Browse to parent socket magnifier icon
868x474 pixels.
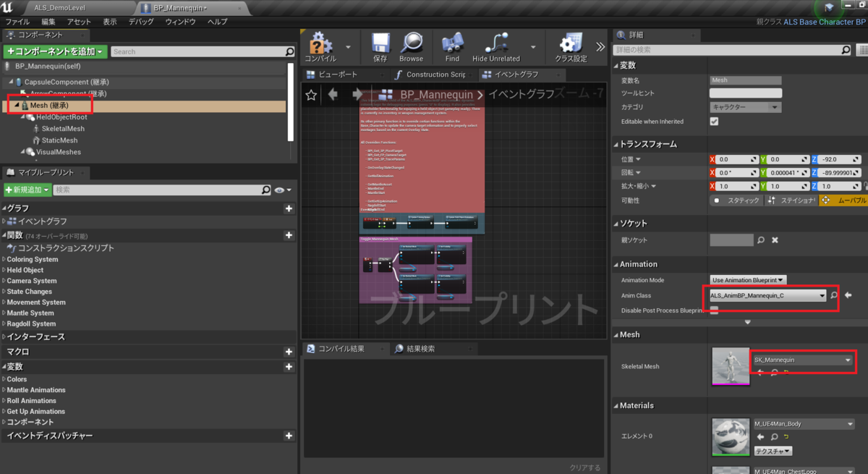(760, 240)
